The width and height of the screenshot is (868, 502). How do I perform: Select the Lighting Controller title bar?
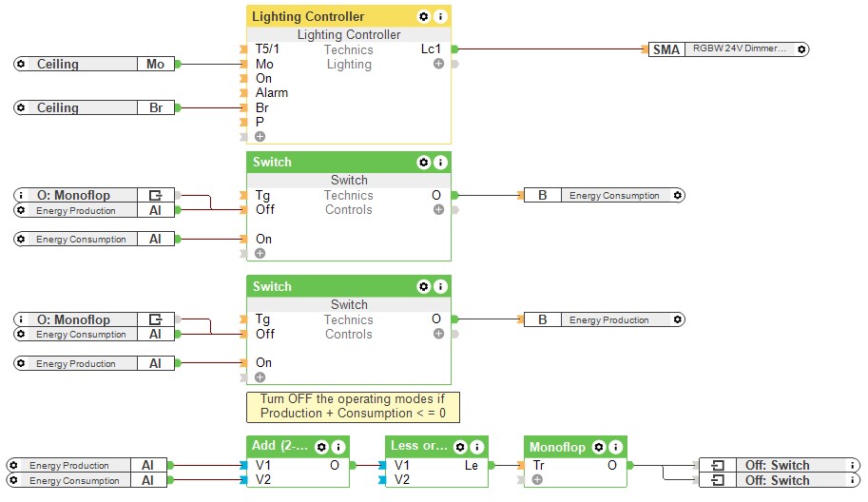coord(323,17)
